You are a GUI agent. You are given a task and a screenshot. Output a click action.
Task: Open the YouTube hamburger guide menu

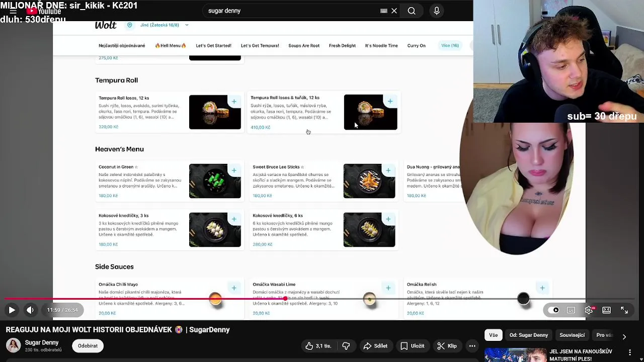point(13,11)
